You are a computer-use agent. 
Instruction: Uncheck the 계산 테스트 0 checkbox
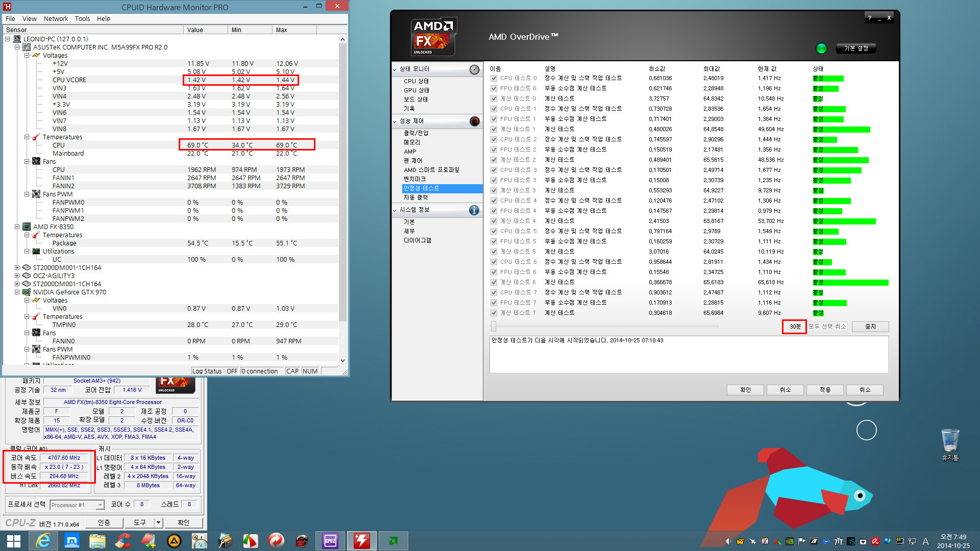pyautogui.click(x=494, y=99)
